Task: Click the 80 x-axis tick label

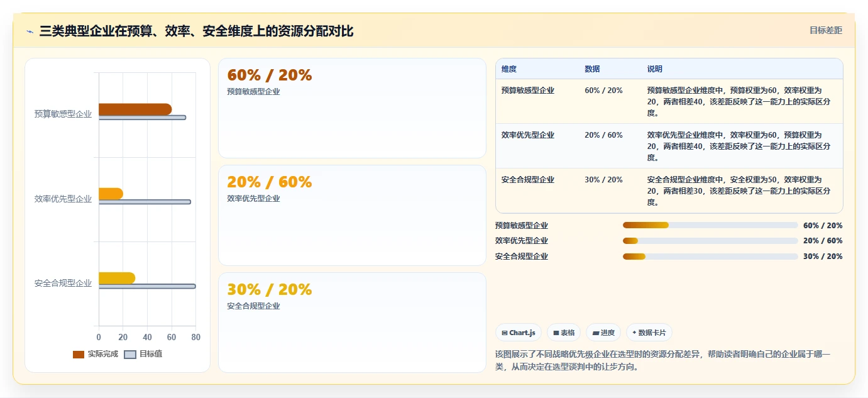Action: pyautogui.click(x=195, y=337)
